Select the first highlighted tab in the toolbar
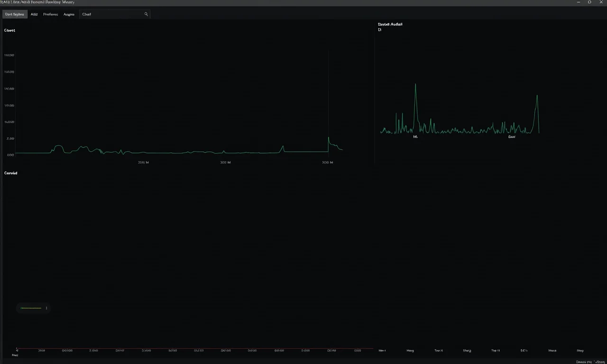The width and height of the screenshot is (607, 364). 14,14
